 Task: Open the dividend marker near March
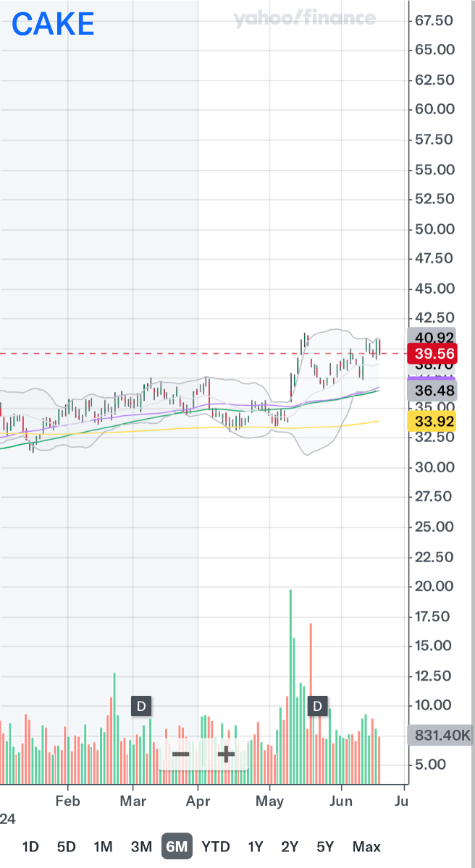point(141,705)
